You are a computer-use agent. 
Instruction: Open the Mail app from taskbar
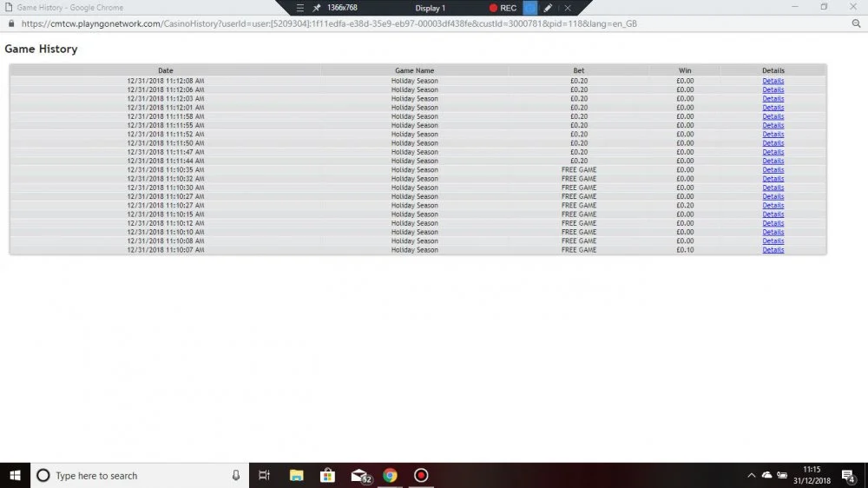[x=360, y=475]
